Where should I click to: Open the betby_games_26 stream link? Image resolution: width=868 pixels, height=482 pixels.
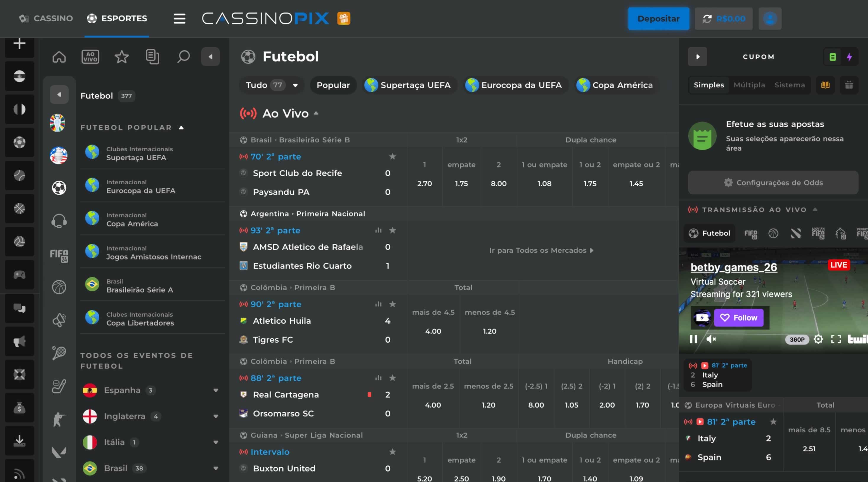point(733,267)
